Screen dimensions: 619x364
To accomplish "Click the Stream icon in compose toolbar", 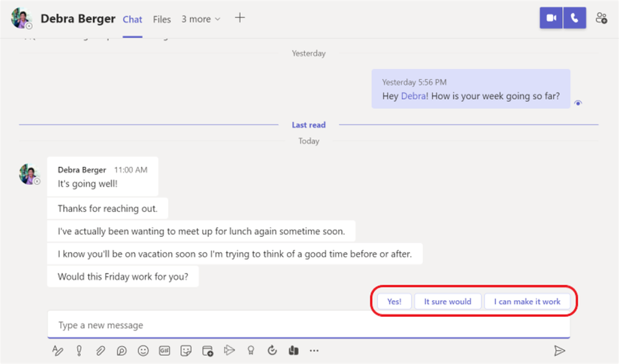I will (x=229, y=350).
